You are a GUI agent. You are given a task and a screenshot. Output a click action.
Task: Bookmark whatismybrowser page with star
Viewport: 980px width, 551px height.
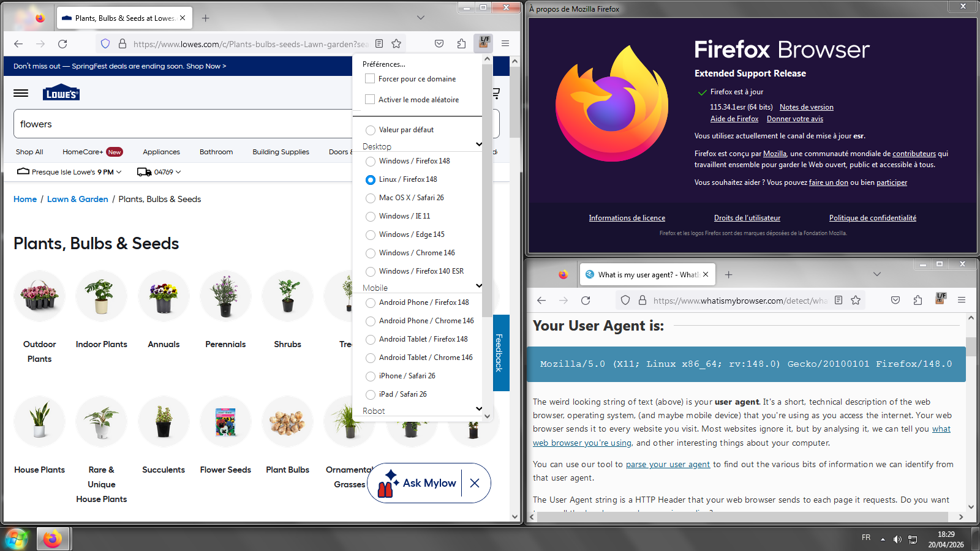tap(856, 301)
